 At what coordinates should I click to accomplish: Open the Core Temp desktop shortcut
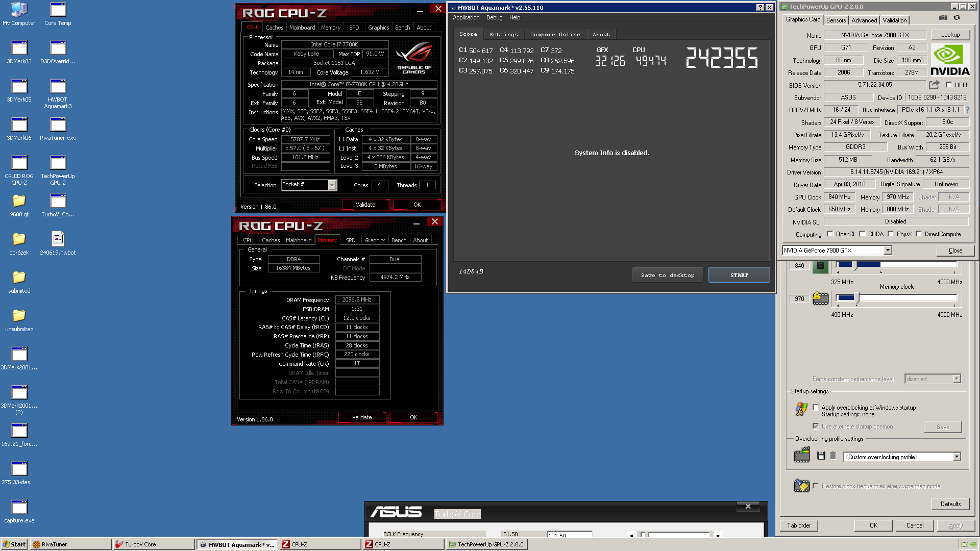click(x=58, y=14)
